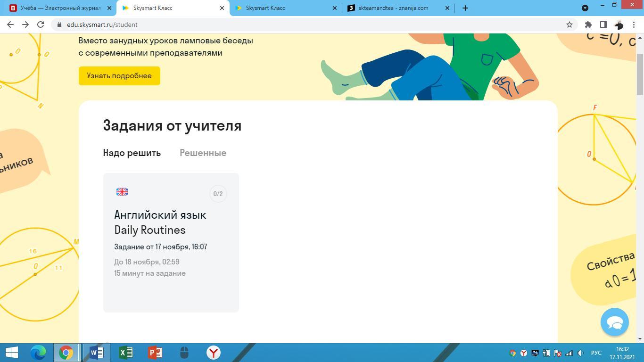
Task: Click the browser back arrow
Action: 10,25
